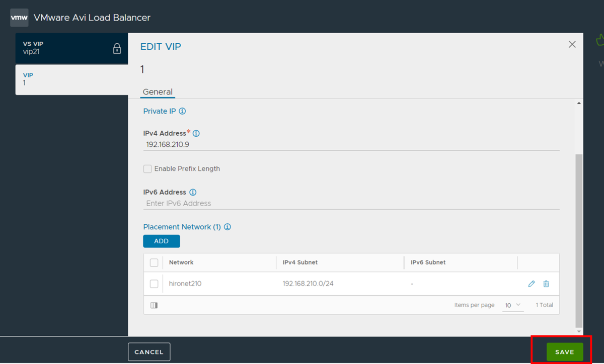The width and height of the screenshot is (604, 364).
Task: Open the Private IP info icon
Action: 182,111
